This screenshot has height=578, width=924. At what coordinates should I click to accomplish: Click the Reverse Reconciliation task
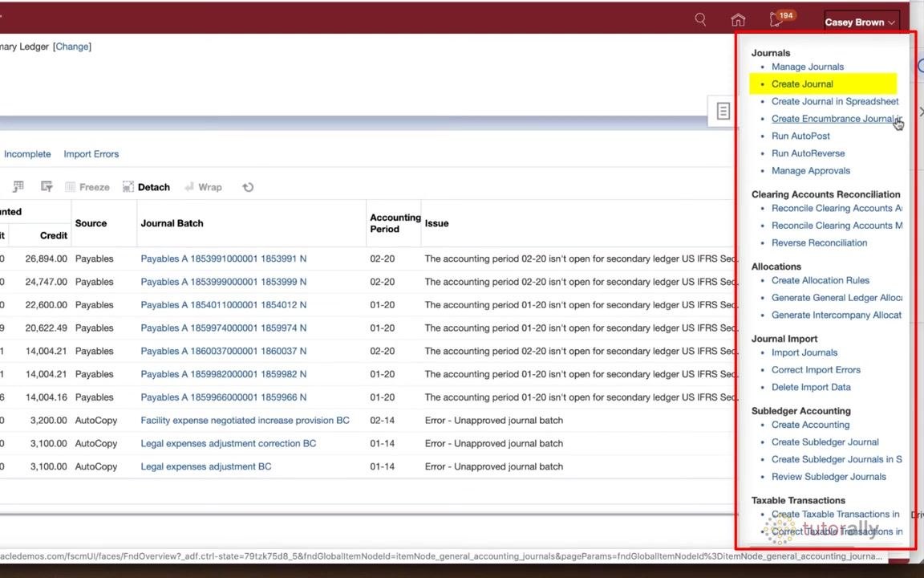(819, 243)
